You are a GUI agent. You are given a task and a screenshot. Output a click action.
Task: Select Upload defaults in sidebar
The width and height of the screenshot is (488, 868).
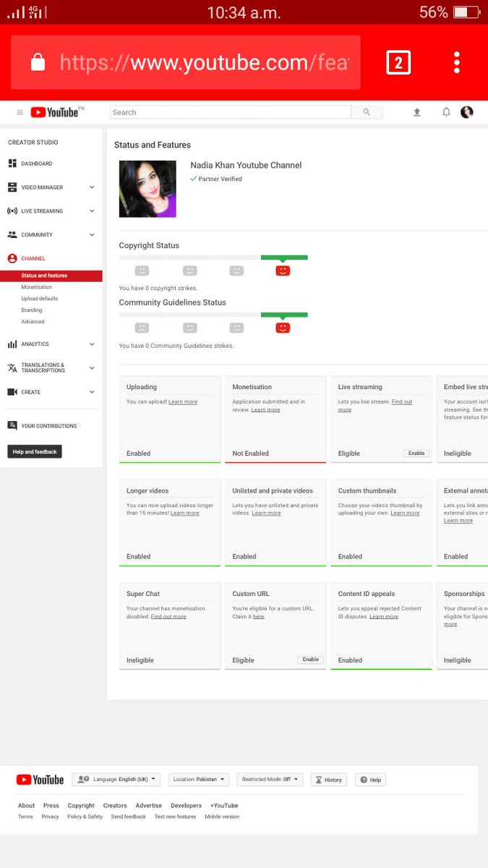(x=40, y=299)
